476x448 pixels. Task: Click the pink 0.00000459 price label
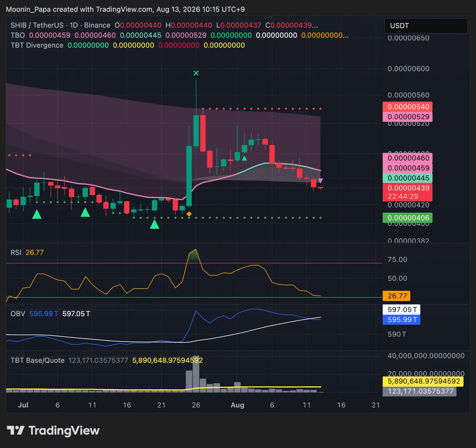(408, 168)
